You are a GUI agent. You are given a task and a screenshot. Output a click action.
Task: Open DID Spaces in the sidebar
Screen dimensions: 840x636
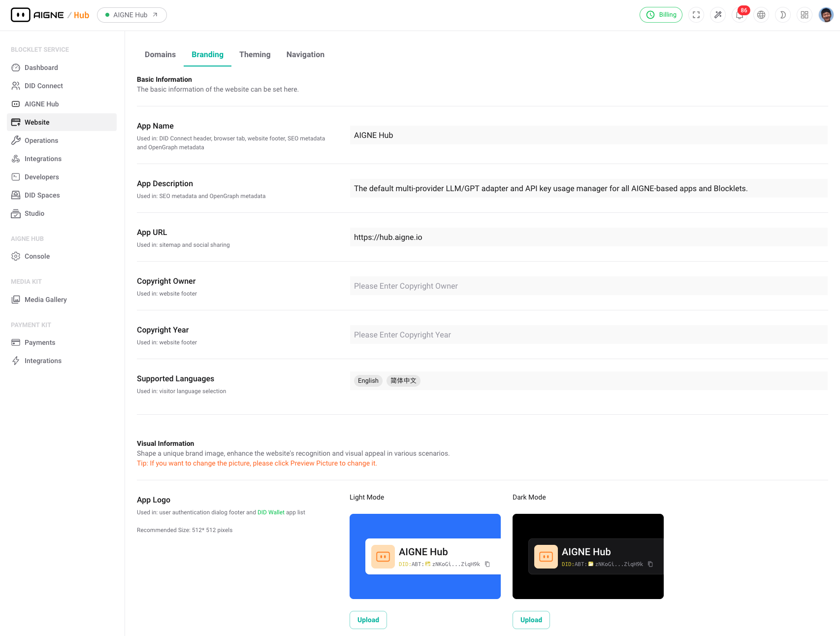(41, 195)
